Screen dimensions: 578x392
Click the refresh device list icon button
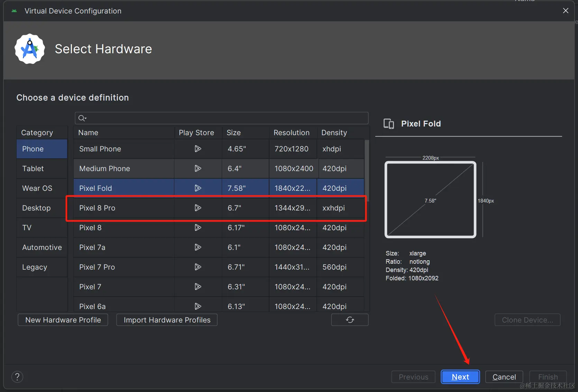(350, 320)
